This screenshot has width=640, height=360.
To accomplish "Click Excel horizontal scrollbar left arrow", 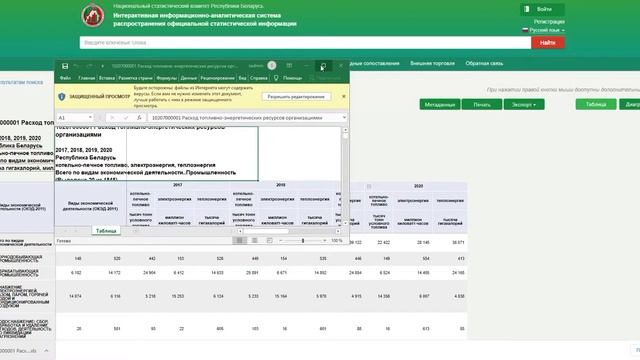I will tap(240, 231).
